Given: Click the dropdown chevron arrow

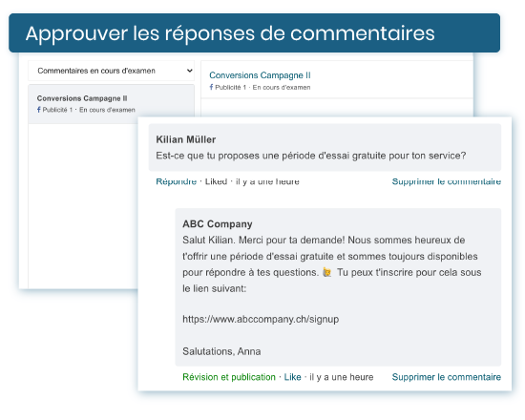Looking at the screenshot, I should point(190,71).
